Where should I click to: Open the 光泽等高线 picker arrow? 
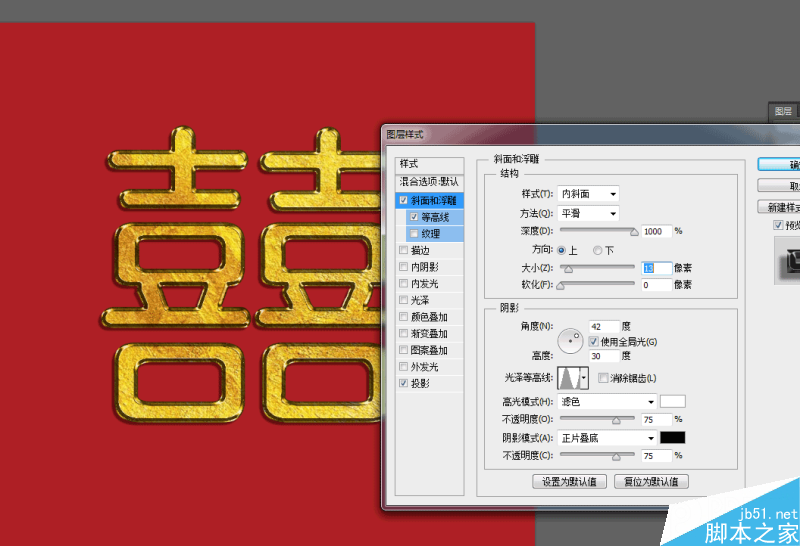[x=584, y=378]
